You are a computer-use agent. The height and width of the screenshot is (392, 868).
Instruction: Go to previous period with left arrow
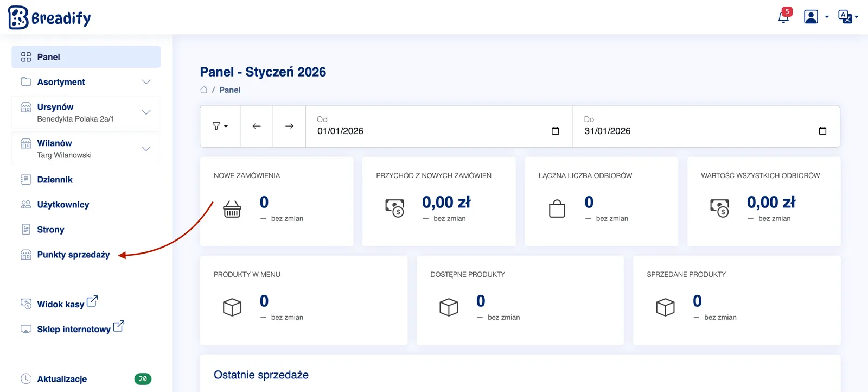257,126
